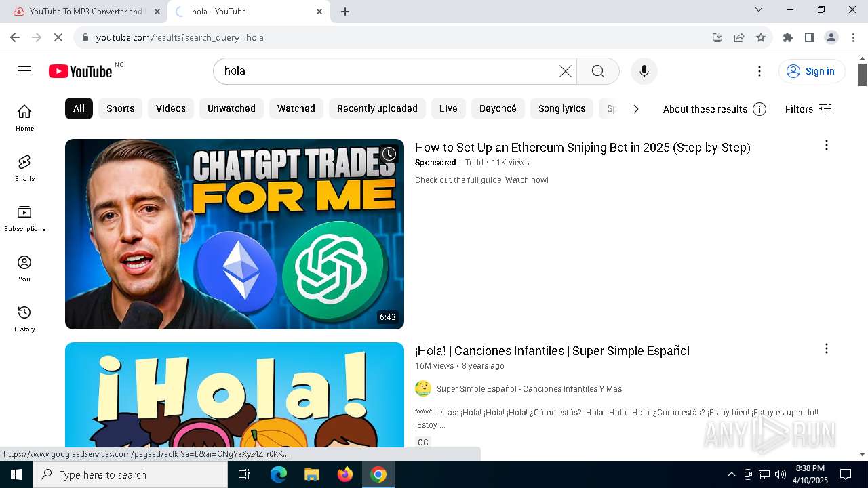Screen dimensions: 868x488
Task: Open Chrome extensions puzzle icon
Action: 787,37
